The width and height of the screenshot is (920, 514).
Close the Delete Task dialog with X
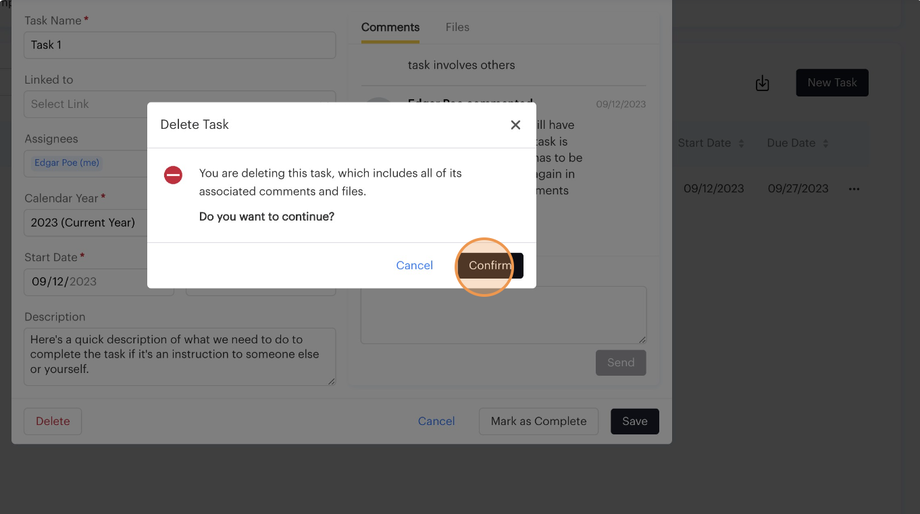pos(515,125)
